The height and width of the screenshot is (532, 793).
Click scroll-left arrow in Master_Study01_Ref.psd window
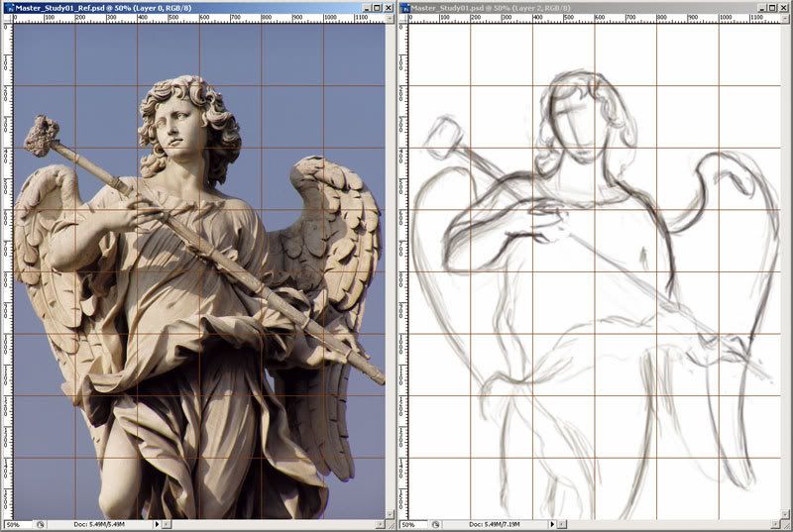pyautogui.click(x=167, y=525)
